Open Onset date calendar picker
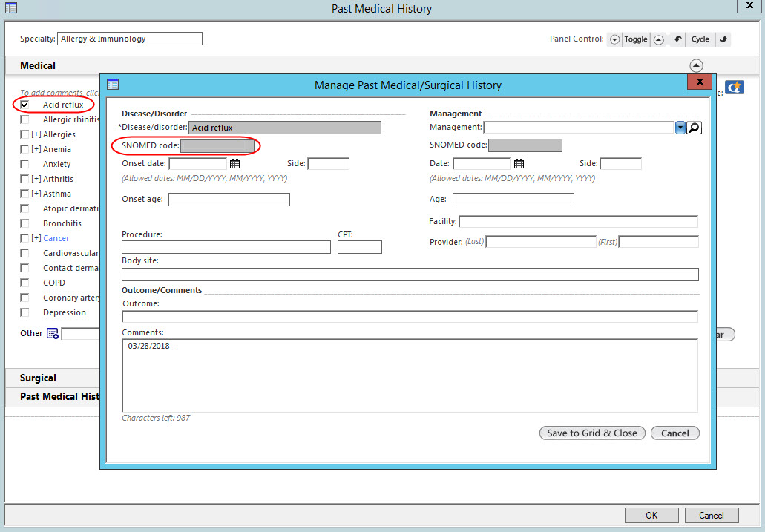 click(234, 163)
